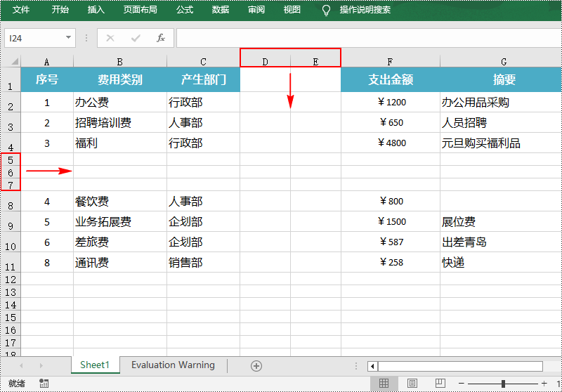The height and width of the screenshot is (392, 562).
Task: Select column E header
Action: 315,62
